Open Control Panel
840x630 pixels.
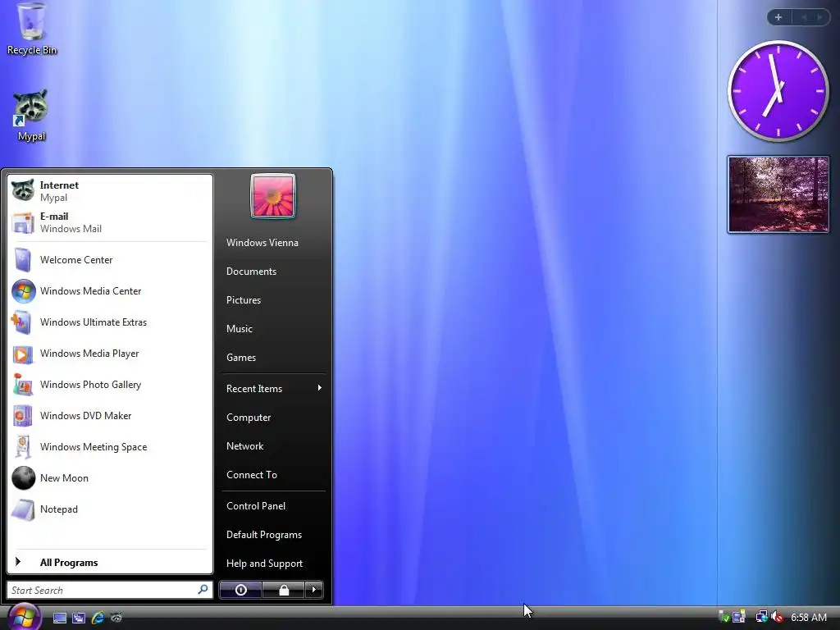pyautogui.click(x=273, y=505)
